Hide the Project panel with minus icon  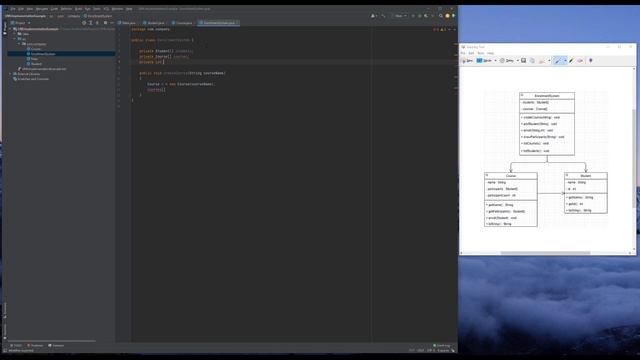tap(112, 23)
